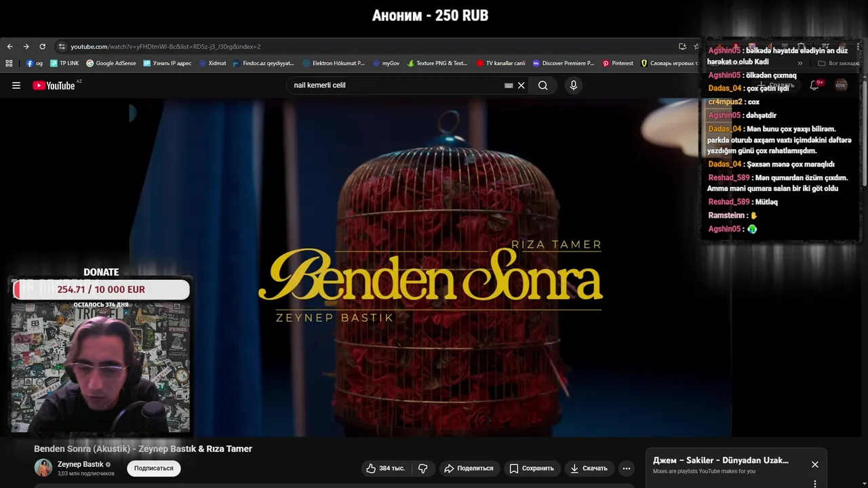
Task: Click the Подписаться subscribe button
Action: 154,468
